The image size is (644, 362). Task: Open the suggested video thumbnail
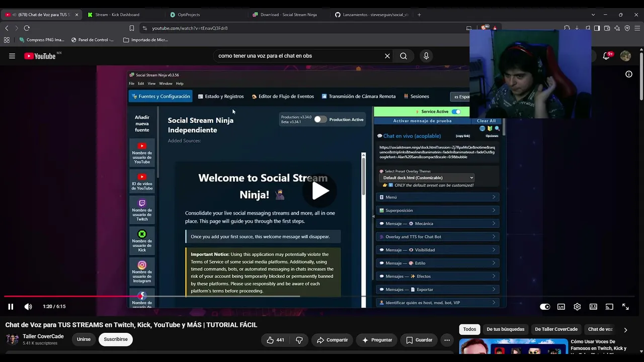click(513, 346)
